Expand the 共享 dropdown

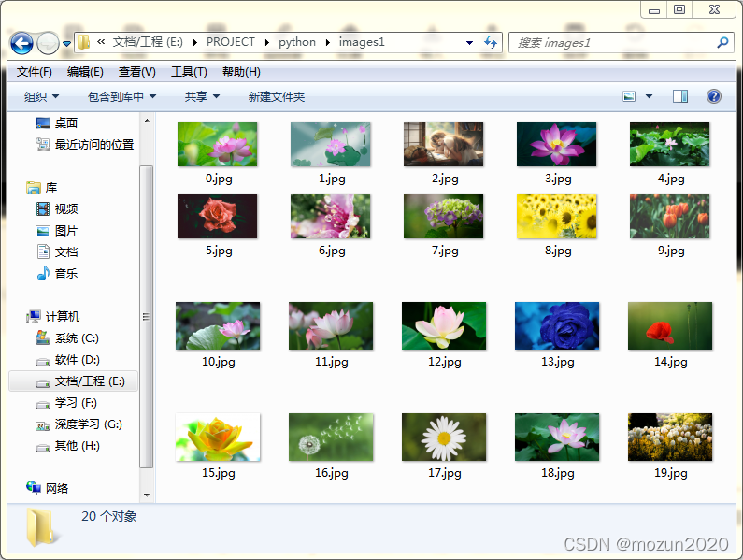[x=202, y=96]
